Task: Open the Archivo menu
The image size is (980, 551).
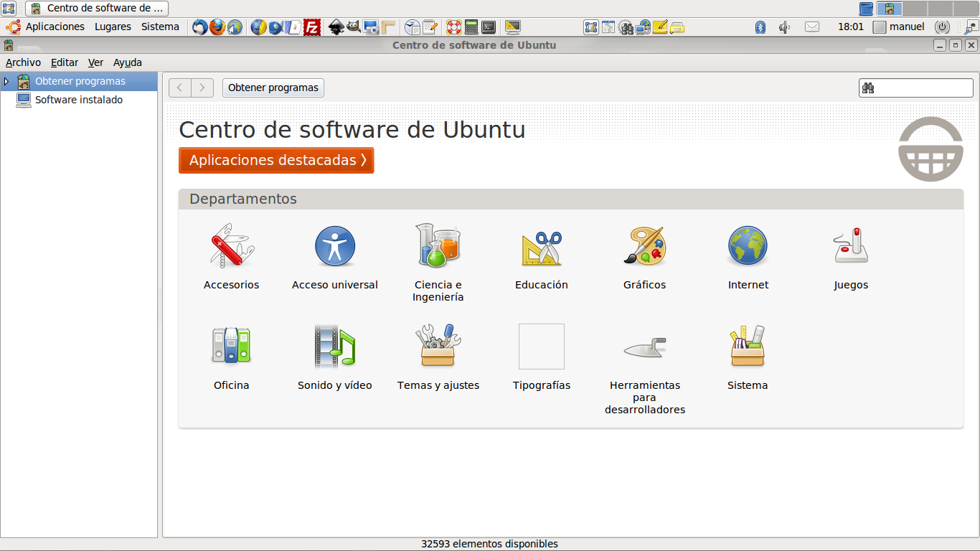Action: tap(23, 62)
